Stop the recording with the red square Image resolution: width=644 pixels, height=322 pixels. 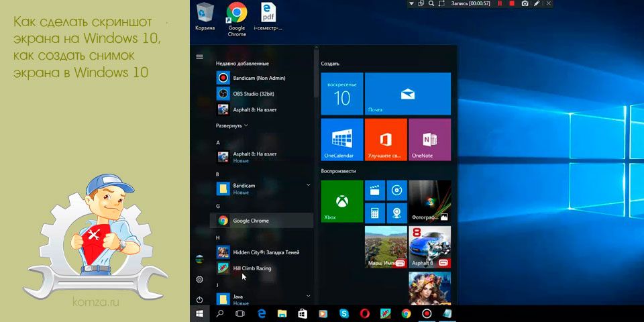(x=512, y=3)
